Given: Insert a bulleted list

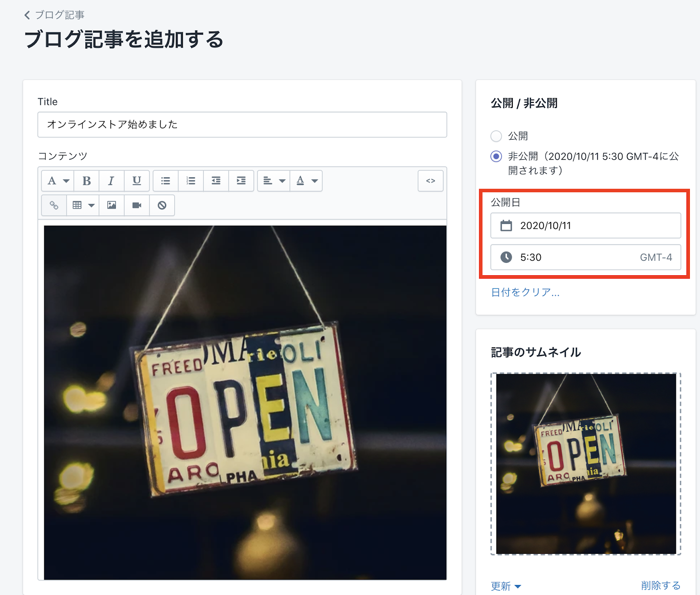Looking at the screenshot, I should (x=165, y=181).
